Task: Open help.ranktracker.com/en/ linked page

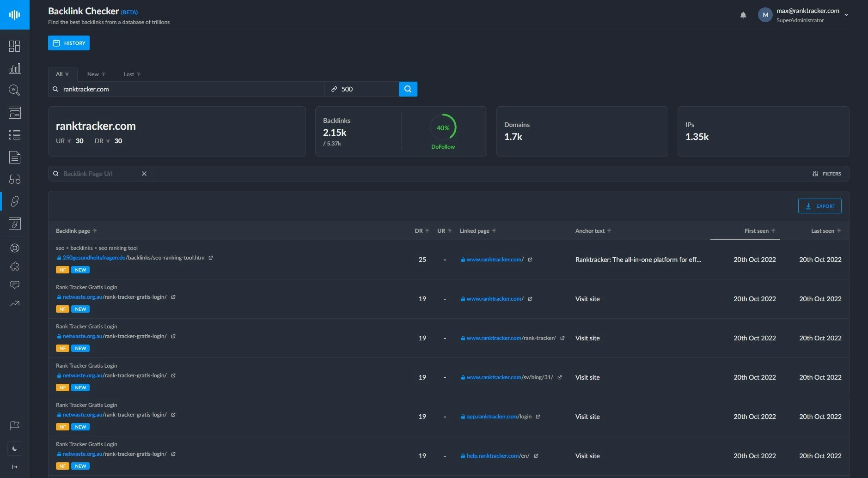Action: [498, 456]
